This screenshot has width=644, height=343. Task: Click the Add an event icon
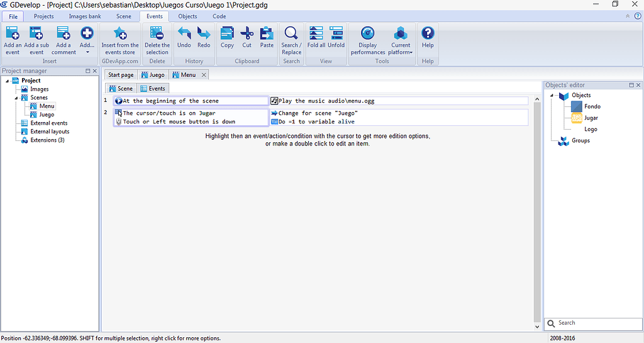pos(13,39)
